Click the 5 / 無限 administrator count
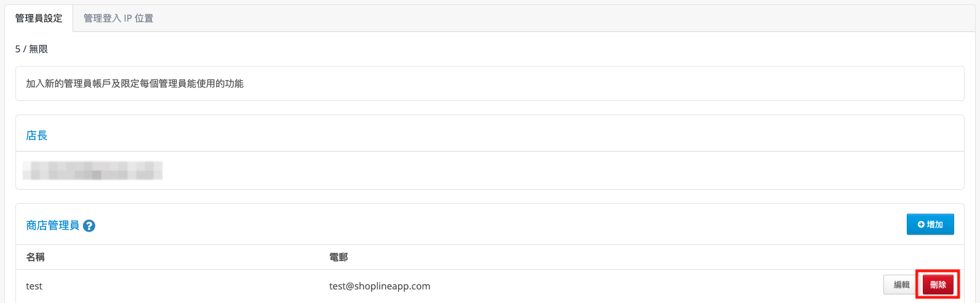The width and height of the screenshot is (980, 303). (31, 49)
